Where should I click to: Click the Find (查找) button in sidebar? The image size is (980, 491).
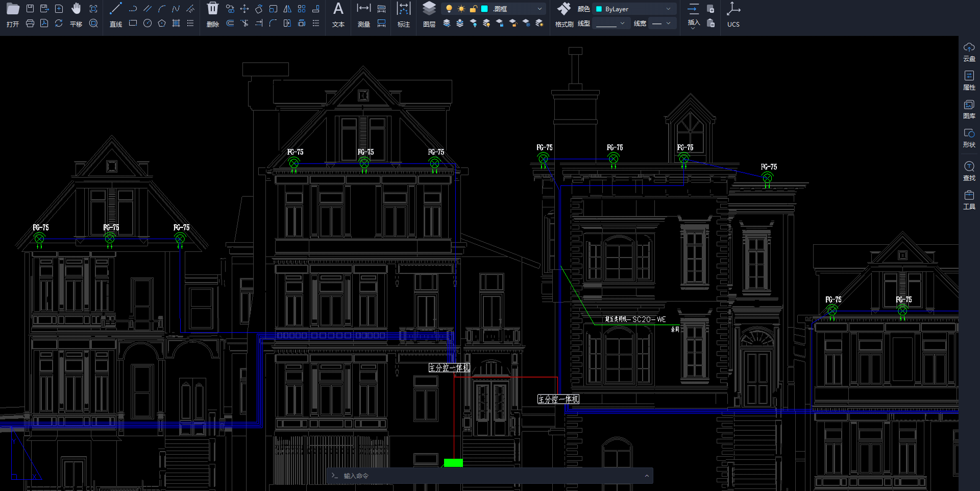(969, 171)
